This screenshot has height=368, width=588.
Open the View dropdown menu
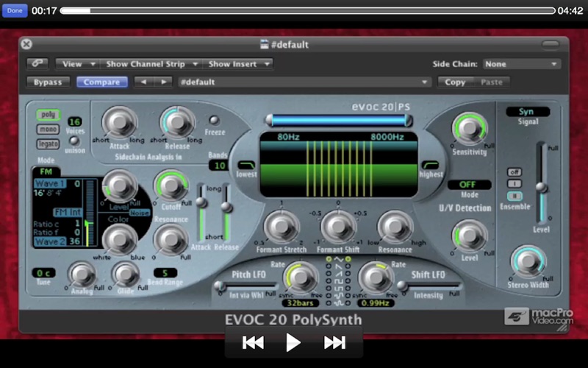click(78, 64)
